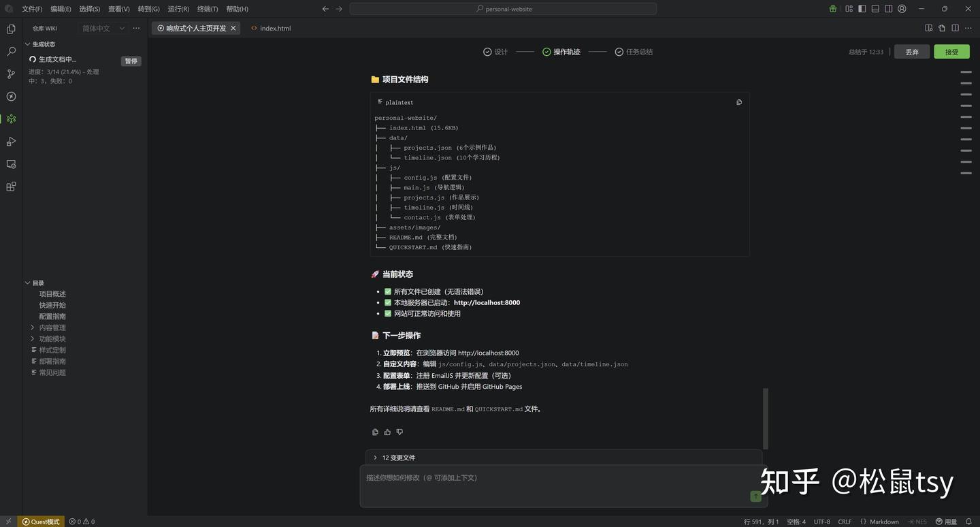Select the green AI assistant activity bar icon
Image resolution: width=980 pixels, height=527 pixels.
coord(10,118)
